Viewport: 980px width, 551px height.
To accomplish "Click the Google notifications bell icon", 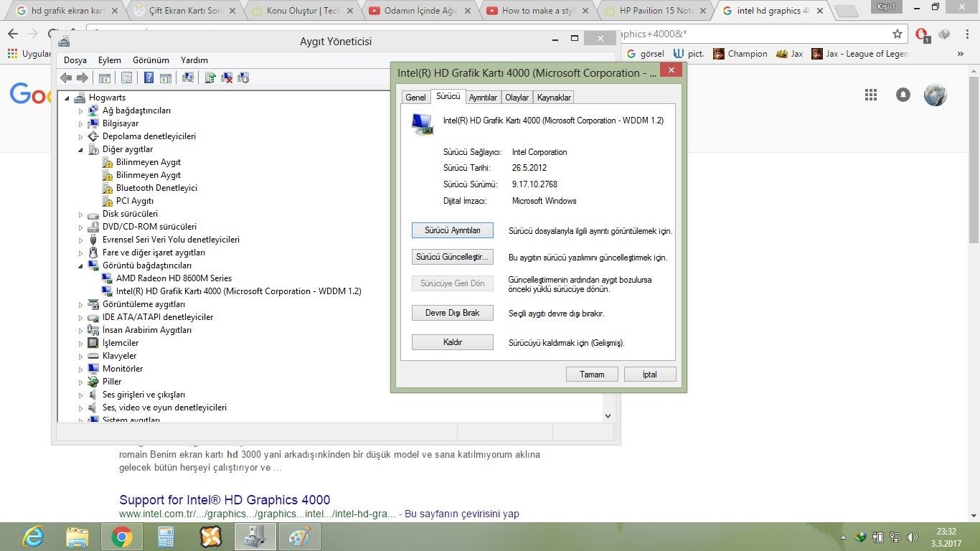I will pyautogui.click(x=903, y=95).
